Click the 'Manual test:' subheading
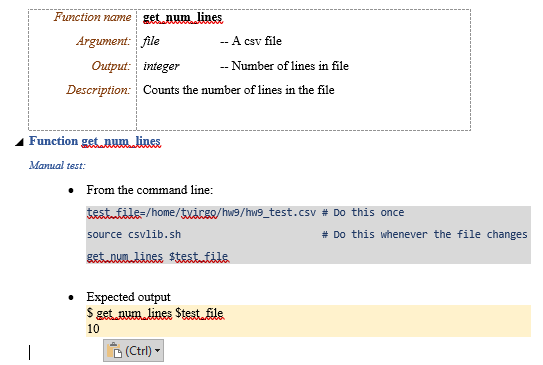The image size is (543, 365). [x=57, y=166]
